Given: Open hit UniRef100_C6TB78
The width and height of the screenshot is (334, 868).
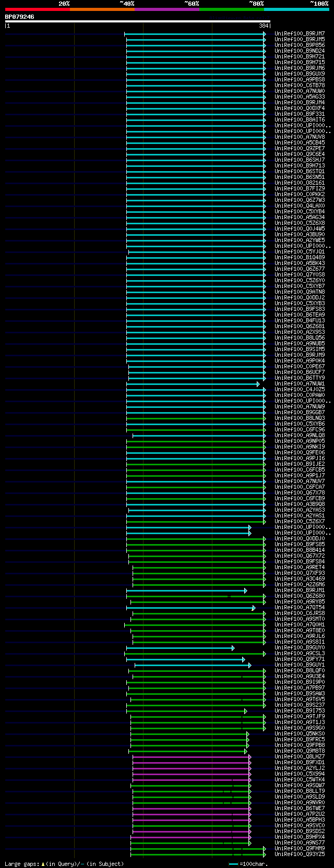Looking at the screenshot, I should click(x=300, y=86).
